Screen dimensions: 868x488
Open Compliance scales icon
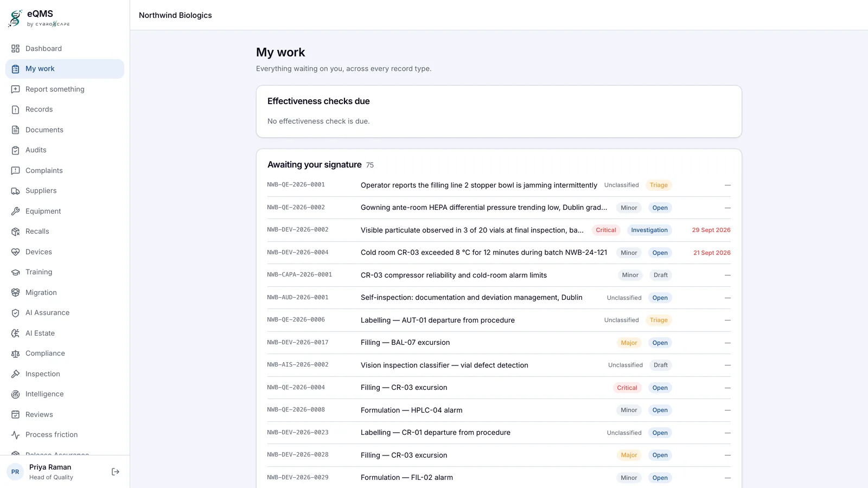tap(15, 354)
